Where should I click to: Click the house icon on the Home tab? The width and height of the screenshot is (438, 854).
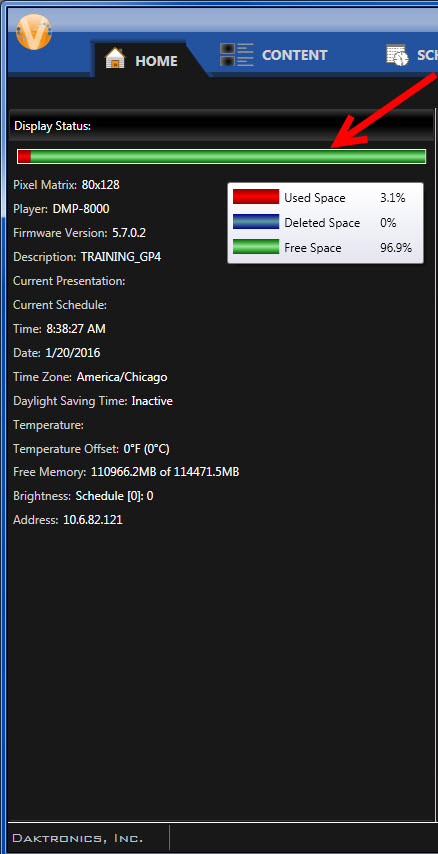115,58
